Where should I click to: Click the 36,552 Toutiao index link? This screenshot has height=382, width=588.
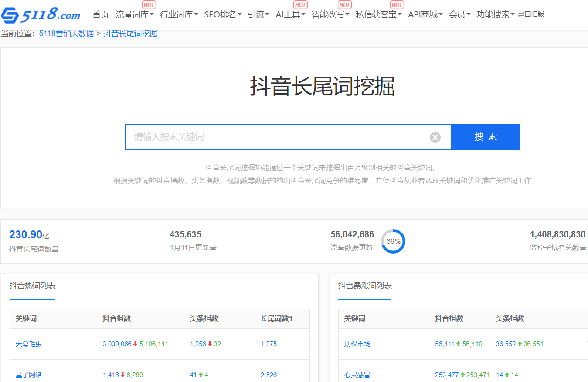[506, 344]
